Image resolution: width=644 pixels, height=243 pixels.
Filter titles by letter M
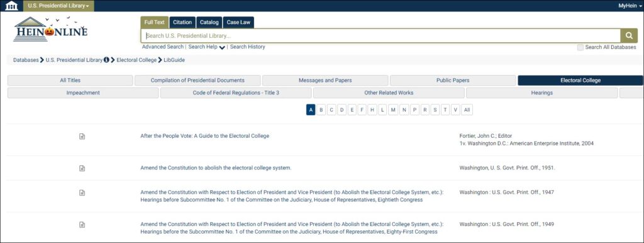click(393, 110)
